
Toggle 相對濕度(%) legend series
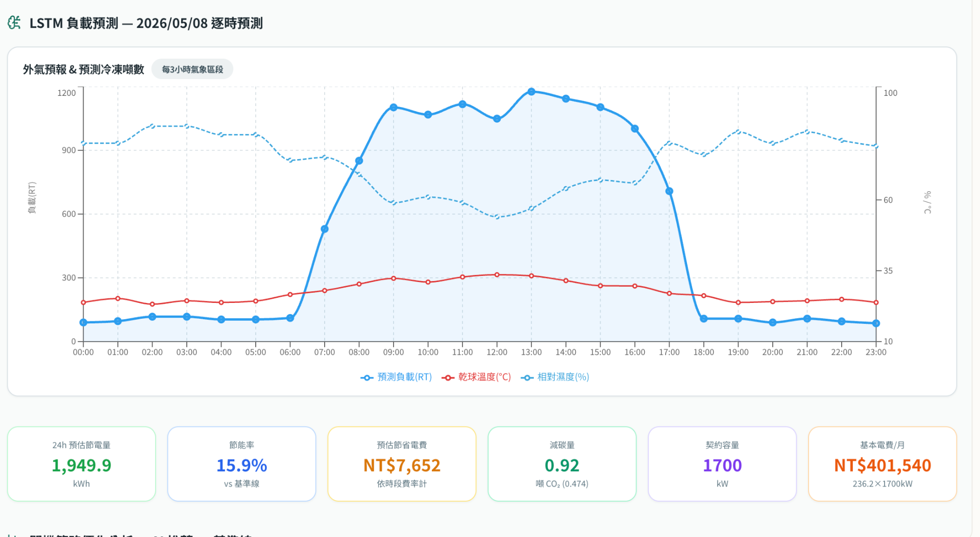coord(555,377)
